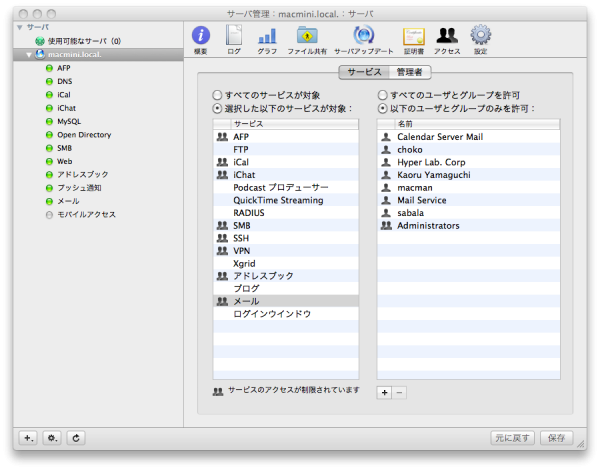The height and width of the screenshot is (470, 600).
Task: Select Calendar Server Mail user
Action: (468, 137)
